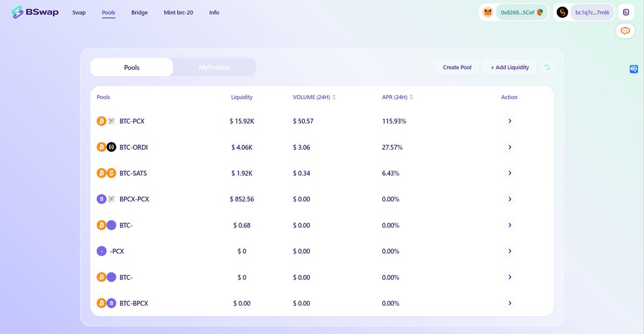Open Mint brc-20 page
This screenshot has width=644, height=334.
pos(178,12)
